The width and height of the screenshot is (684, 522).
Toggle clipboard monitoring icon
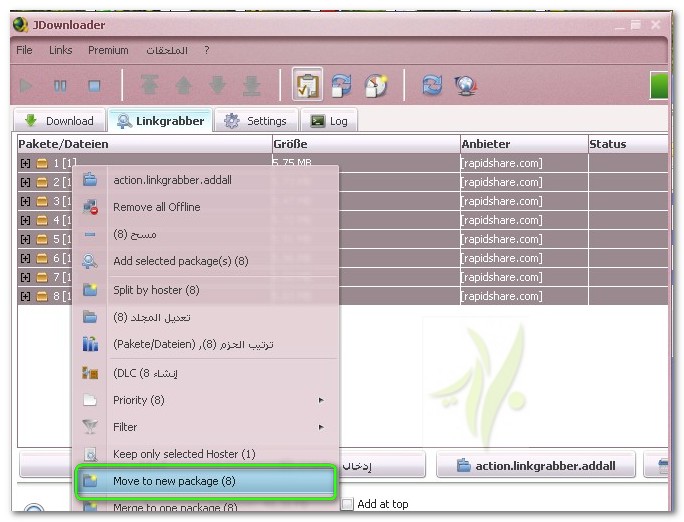click(x=308, y=84)
